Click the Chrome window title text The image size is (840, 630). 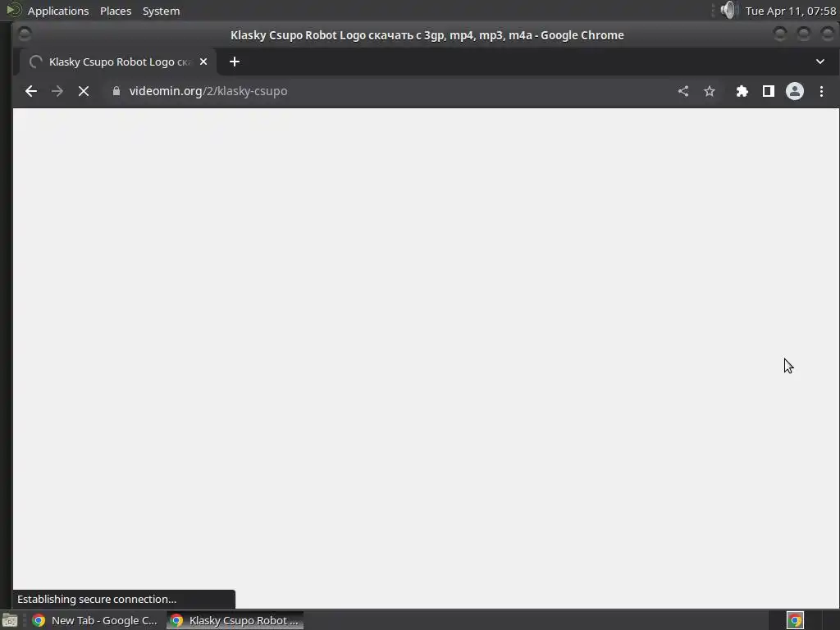click(427, 35)
